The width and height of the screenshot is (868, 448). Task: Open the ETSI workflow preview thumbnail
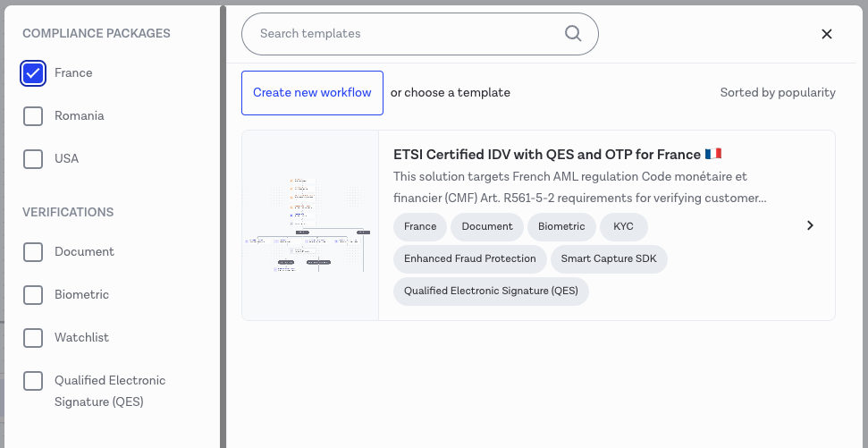(310, 225)
